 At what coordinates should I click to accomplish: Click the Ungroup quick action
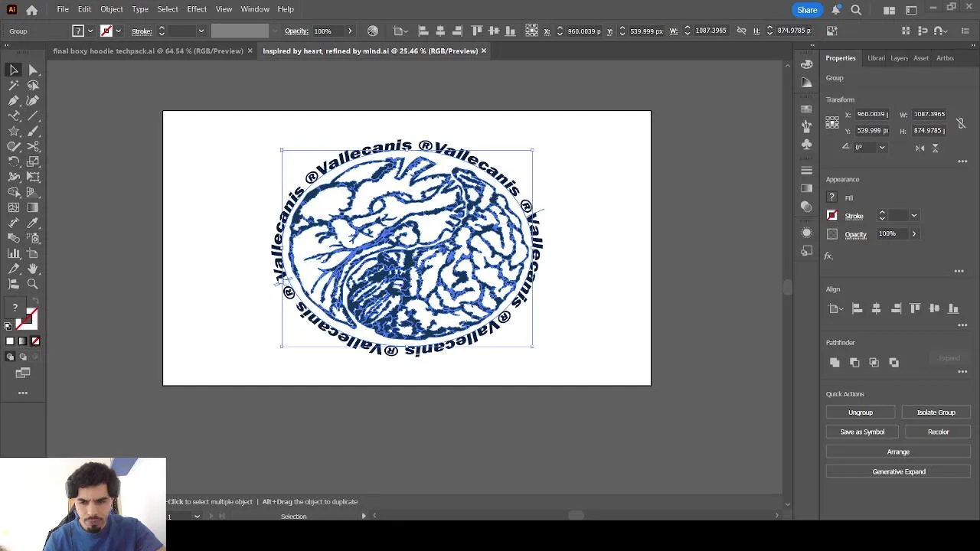(861, 412)
